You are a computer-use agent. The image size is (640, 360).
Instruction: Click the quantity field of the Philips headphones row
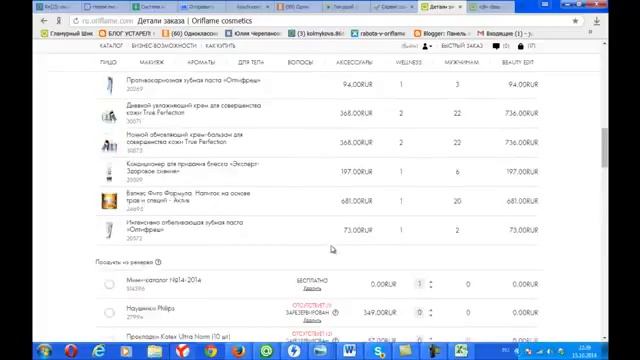pyautogui.click(x=419, y=313)
